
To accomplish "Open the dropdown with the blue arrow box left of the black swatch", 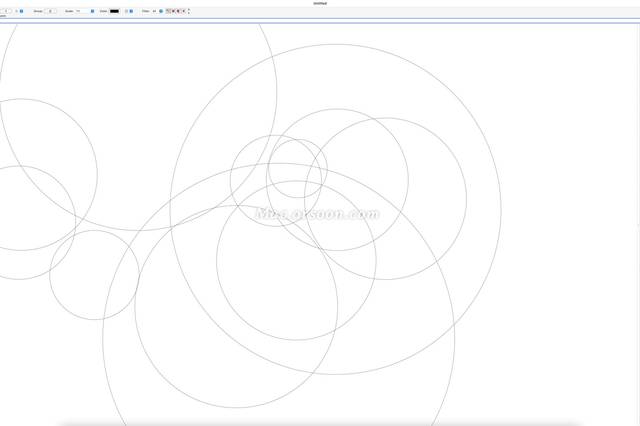I will tap(85, 11).
